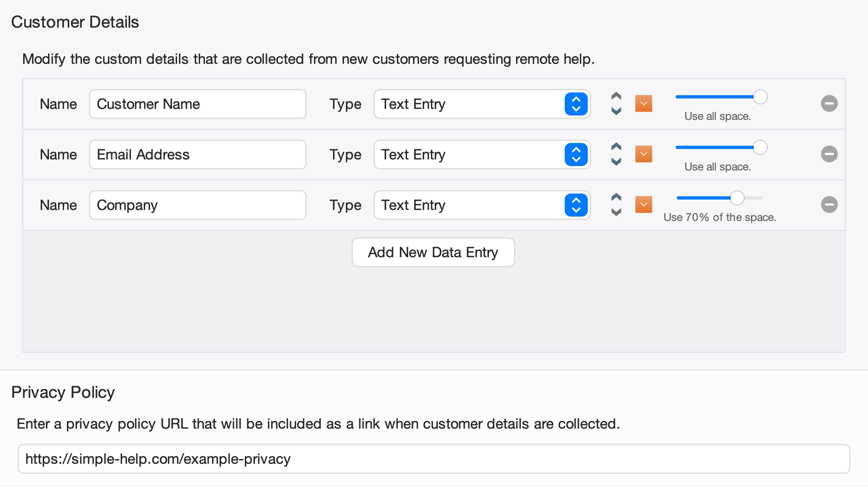Move the Company entry up

tap(616, 197)
